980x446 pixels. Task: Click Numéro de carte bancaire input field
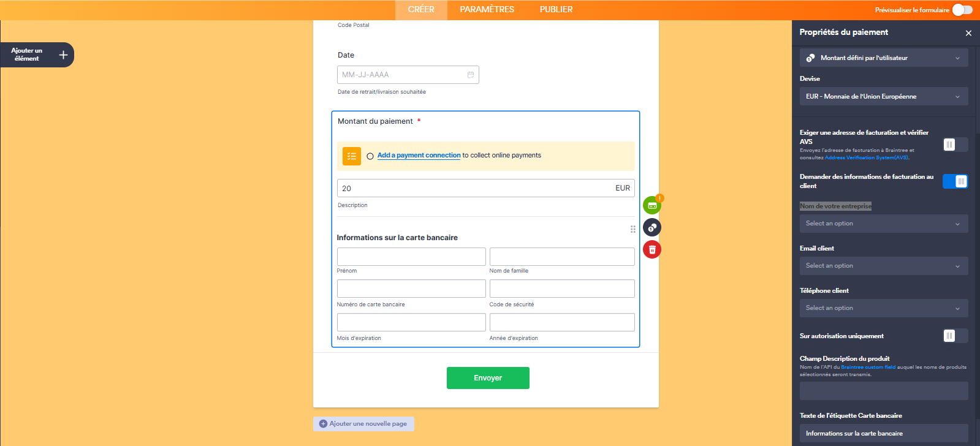pyautogui.click(x=411, y=289)
